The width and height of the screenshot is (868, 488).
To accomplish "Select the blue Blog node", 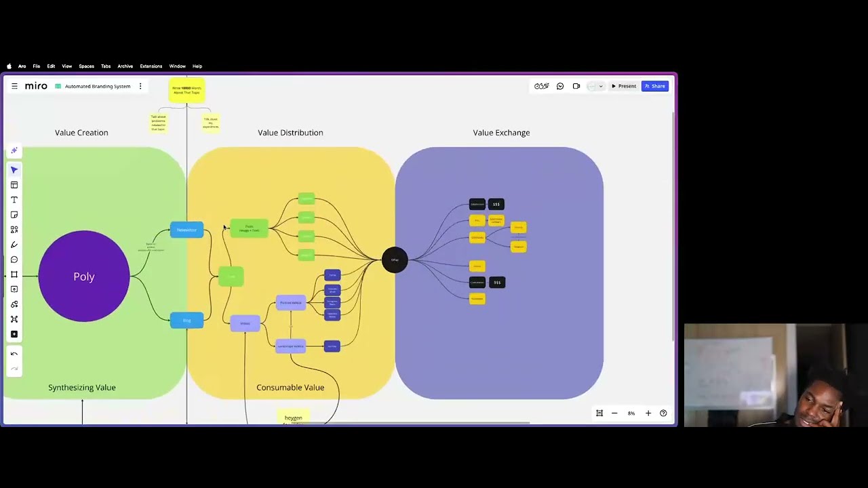I will pyautogui.click(x=186, y=321).
